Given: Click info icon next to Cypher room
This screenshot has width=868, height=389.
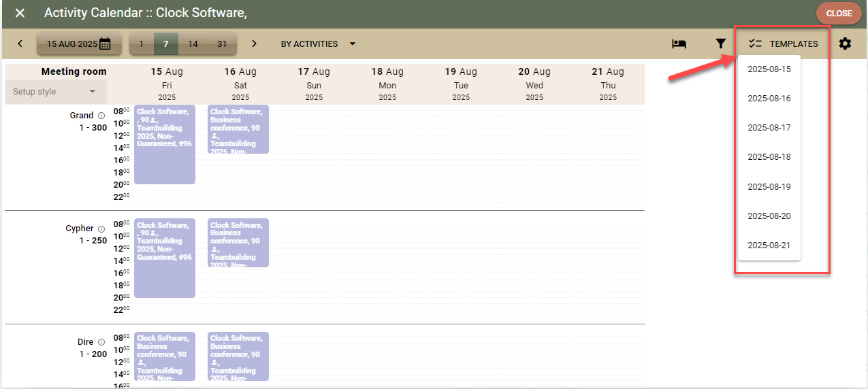Looking at the screenshot, I should tap(101, 229).
